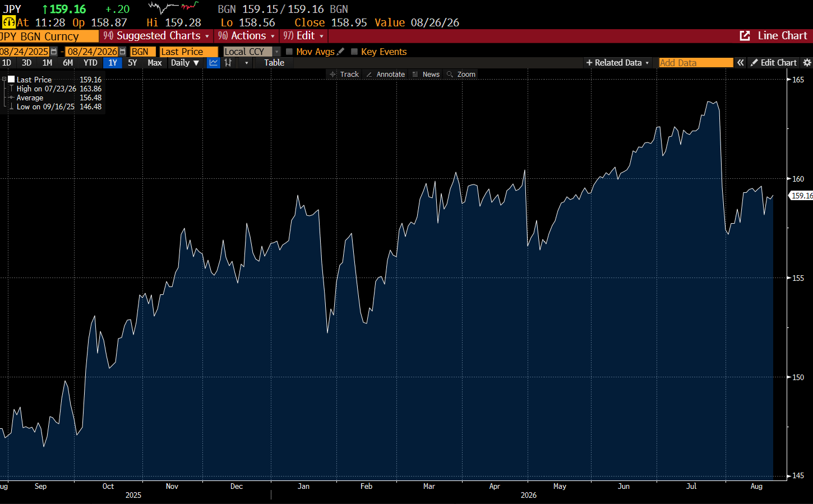Open the Actions menu

point(247,36)
